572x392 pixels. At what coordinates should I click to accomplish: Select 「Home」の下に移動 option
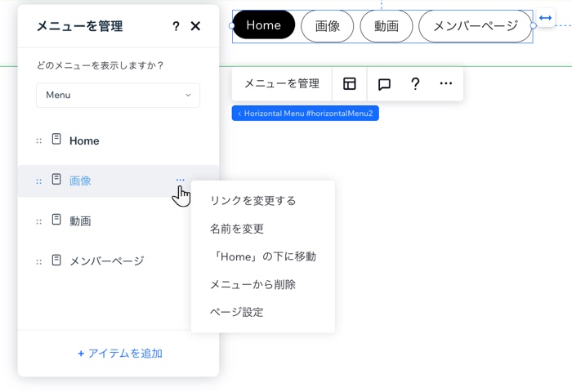coord(262,256)
